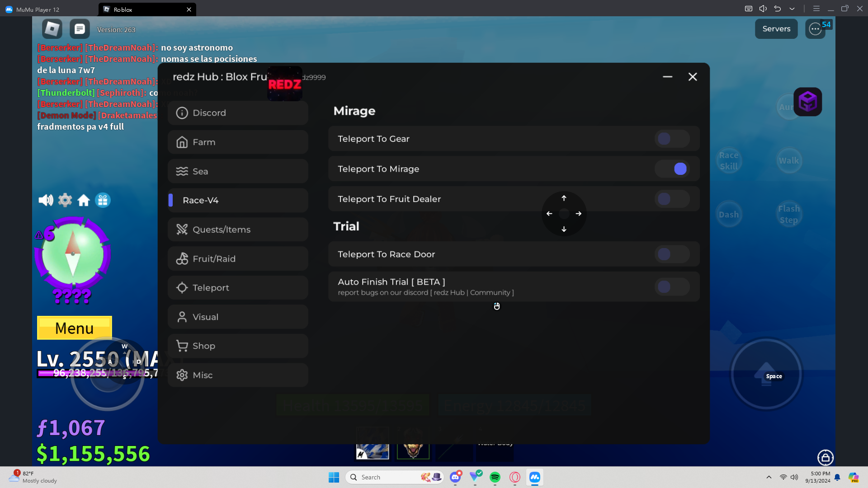The height and width of the screenshot is (488, 868).
Task: Enable Auto Finish Trial BETA toggle
Action: (672, 286)
